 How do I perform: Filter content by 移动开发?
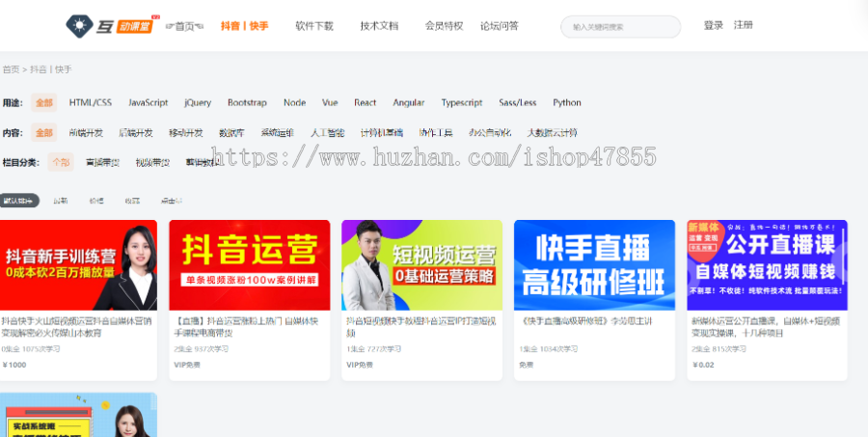click(x=186, y=132)
